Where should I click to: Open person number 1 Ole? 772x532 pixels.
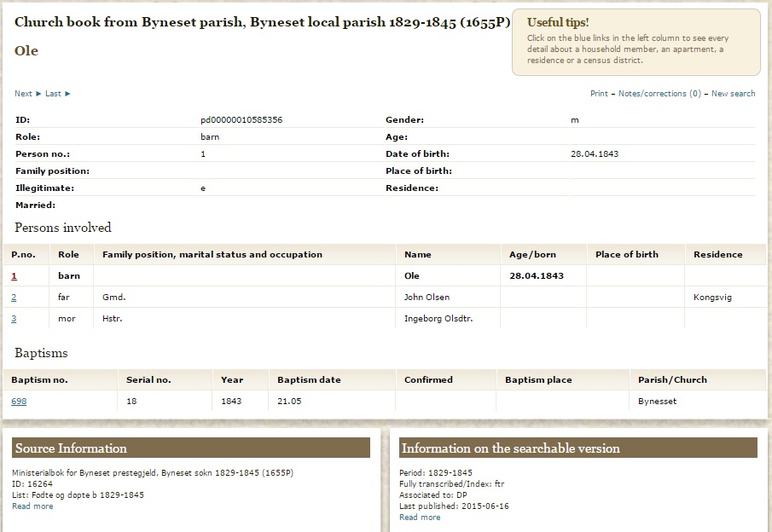[x=14, y=276]
